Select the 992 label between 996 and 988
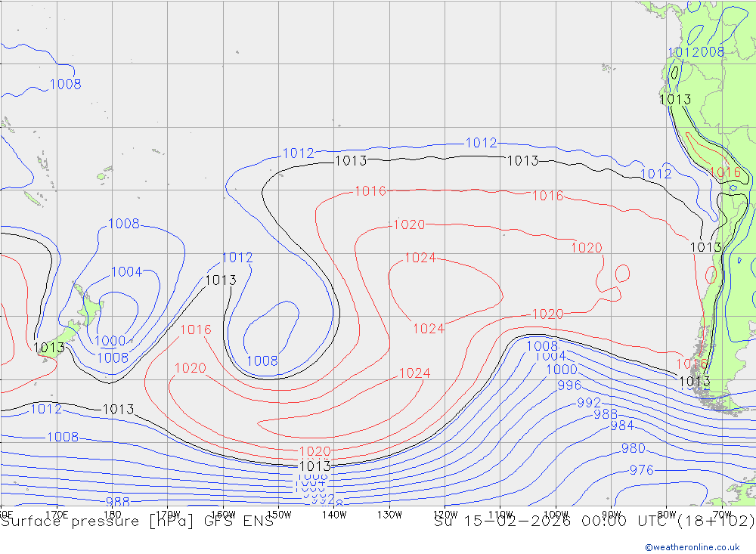 tap(589, 403)
